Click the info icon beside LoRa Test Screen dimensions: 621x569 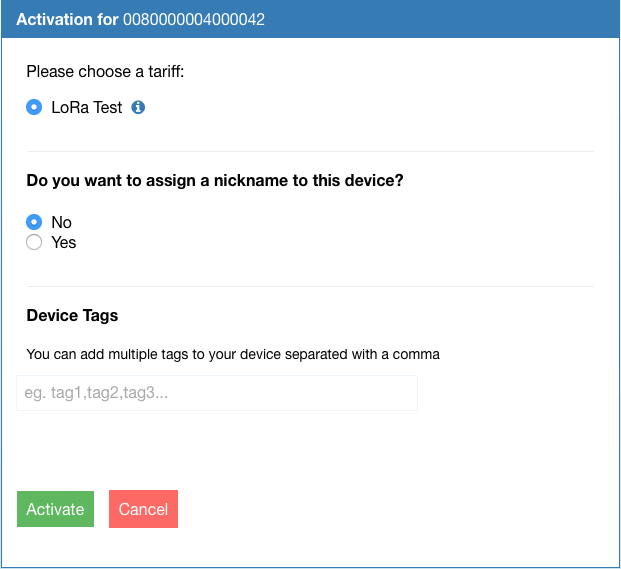(139, 107)
